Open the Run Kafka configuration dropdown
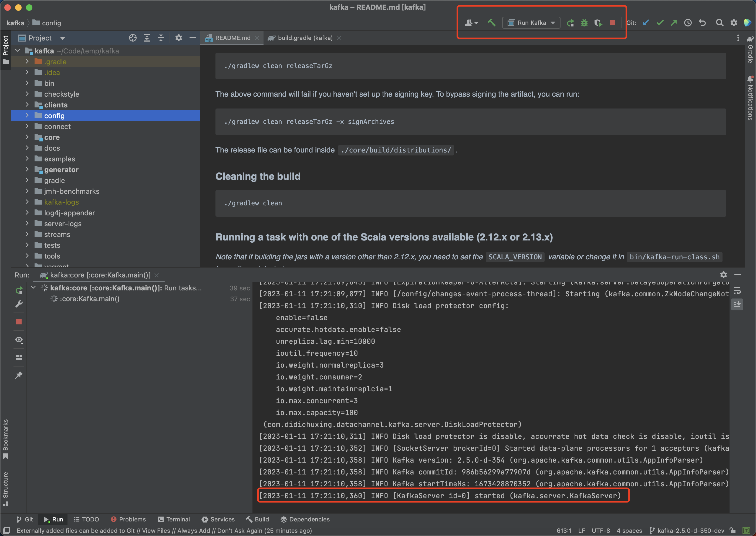Image resolution: width=756 pixels, height=536 pixels. point(553,22)
